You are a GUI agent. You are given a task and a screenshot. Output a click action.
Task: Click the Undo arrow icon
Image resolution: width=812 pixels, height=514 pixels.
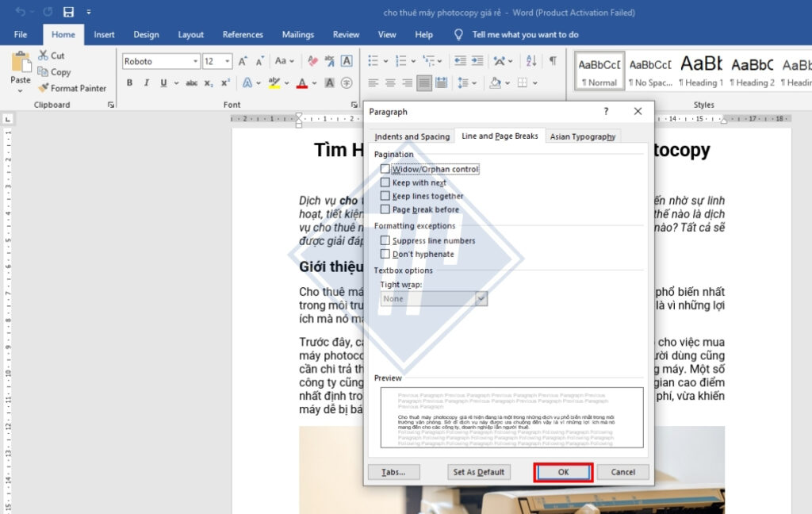[20, 12]
